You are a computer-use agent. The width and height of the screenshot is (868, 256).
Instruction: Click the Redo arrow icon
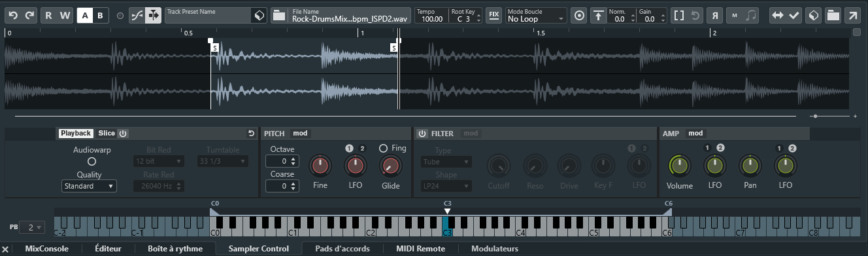pyautogui.click(x=29, y=15)
